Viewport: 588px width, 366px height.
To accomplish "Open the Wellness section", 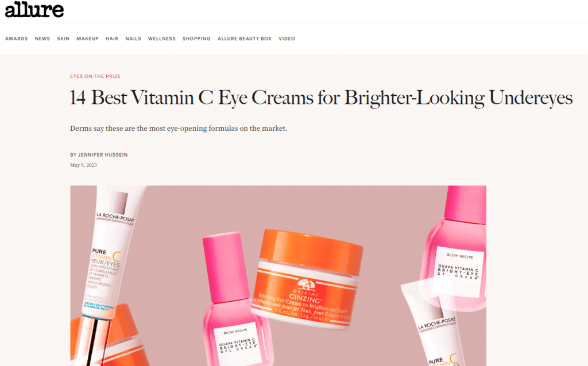I will click(161, 38).
